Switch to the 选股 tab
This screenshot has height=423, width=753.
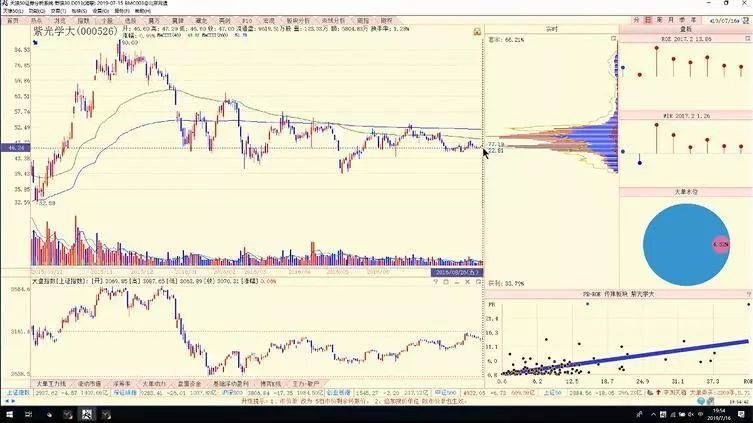point(131,21)
